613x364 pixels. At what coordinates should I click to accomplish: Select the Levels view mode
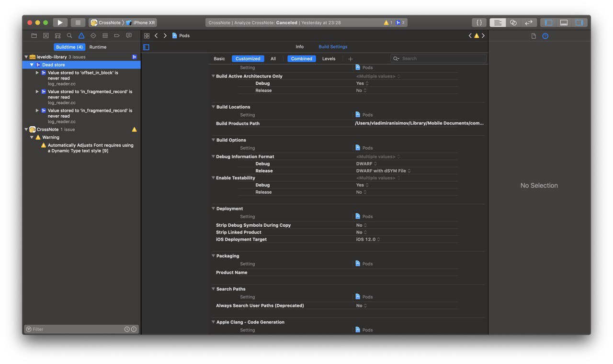click(x=329, y=59)
